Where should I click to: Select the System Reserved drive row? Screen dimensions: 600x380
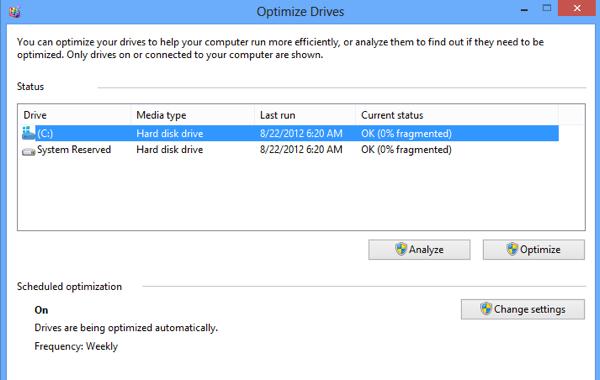click(x=290, y=150)
